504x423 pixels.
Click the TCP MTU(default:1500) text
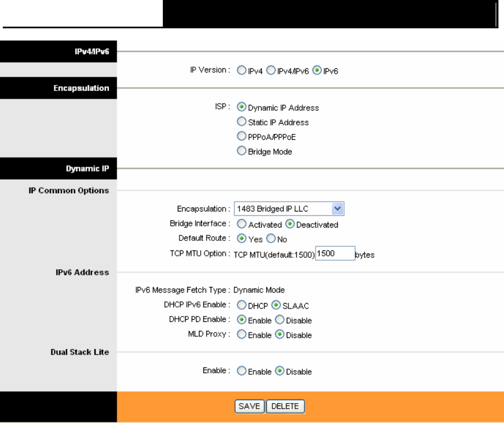coord(274,255)
